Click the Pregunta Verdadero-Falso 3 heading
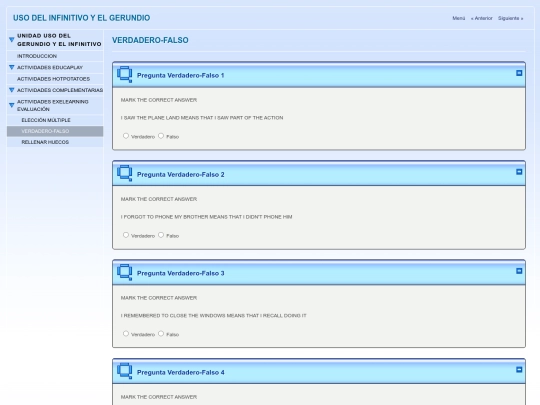540x405 pixels. pyautogui.click(x=180, y=273)
